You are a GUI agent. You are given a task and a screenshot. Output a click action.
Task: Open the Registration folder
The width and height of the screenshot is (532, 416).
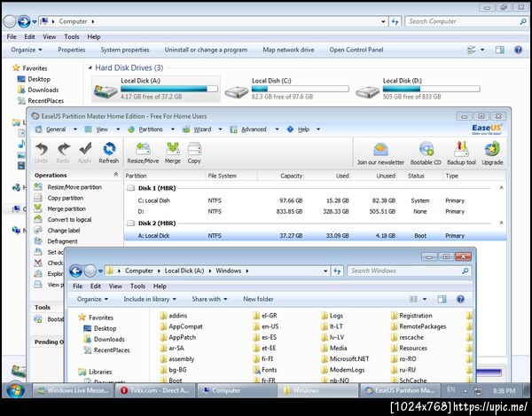click(411, 316)
